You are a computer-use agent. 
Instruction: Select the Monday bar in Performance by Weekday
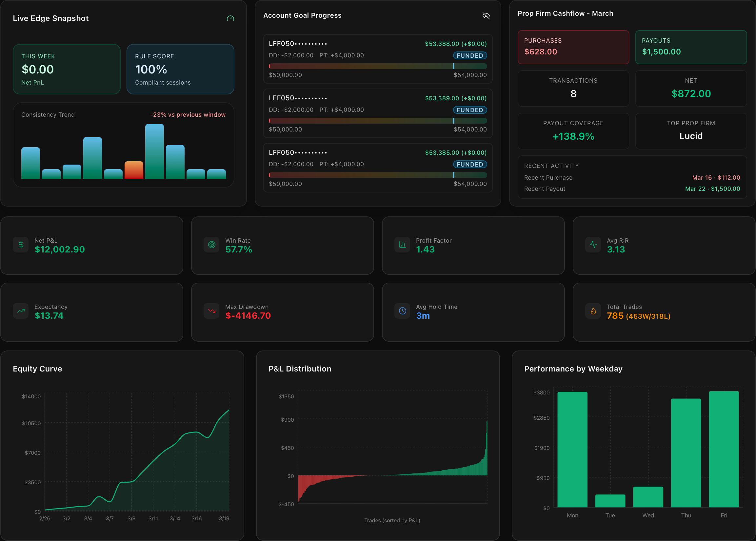pyautogui.click(x=572, y=450)
